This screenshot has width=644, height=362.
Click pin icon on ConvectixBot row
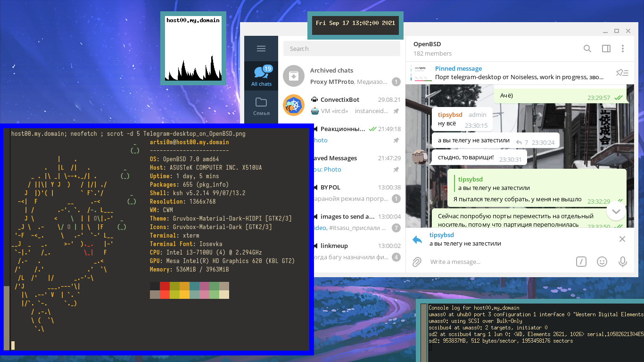(396, 111)
